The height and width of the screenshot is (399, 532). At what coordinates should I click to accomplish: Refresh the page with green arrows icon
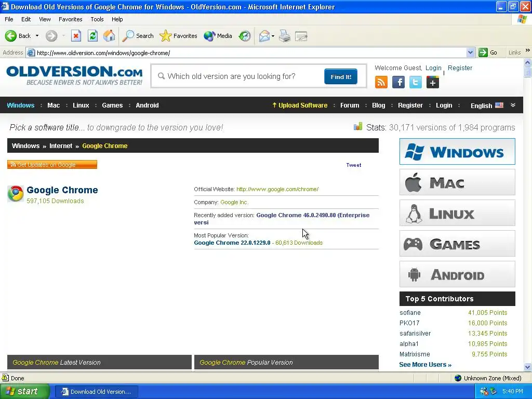(92, 36)
